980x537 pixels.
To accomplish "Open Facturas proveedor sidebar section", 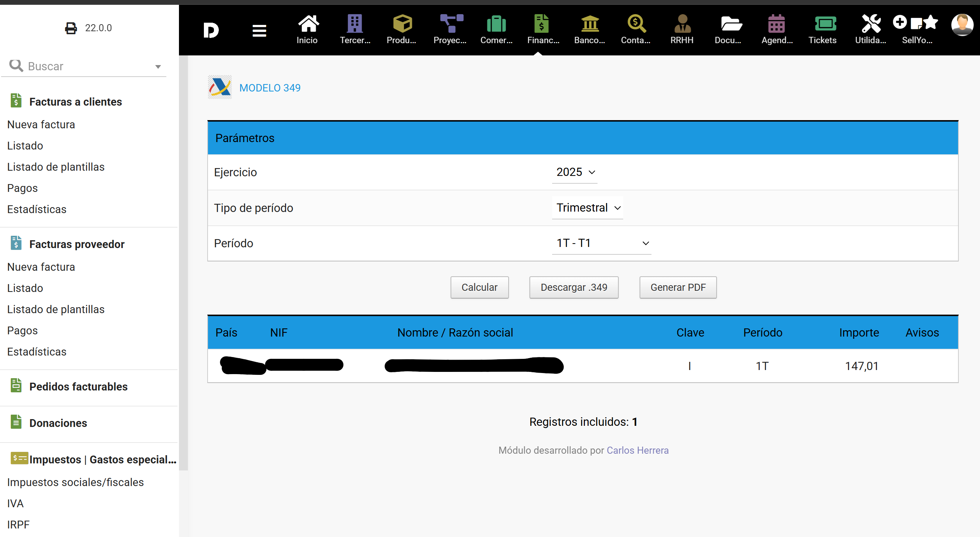I will (77, 244).
